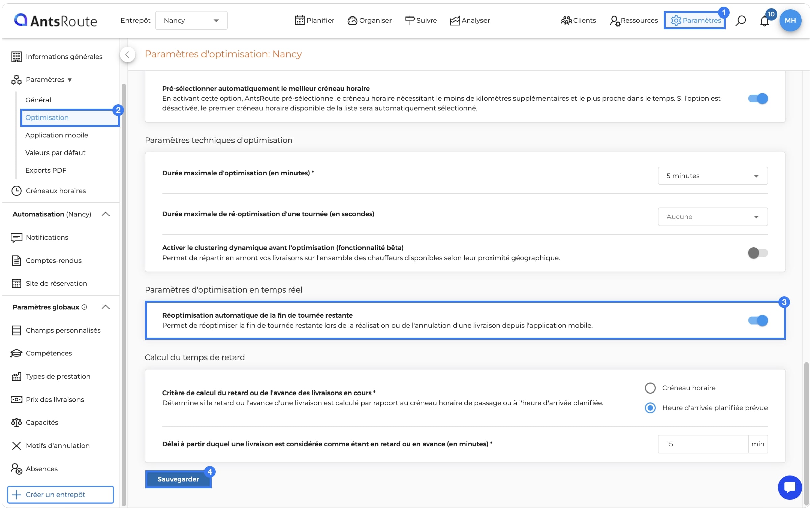812x511 pixels.
Task: Click the AntsRoute logo
Action: 56,21
